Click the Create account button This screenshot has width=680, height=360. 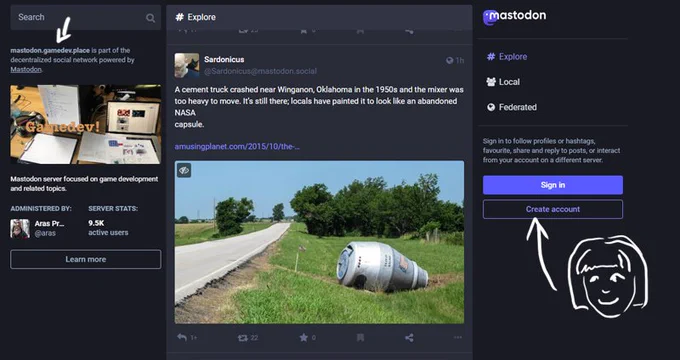[x=552, y=209]
